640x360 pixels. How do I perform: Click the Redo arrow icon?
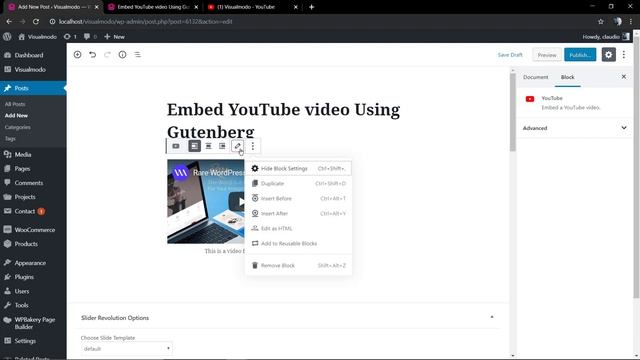107,55
